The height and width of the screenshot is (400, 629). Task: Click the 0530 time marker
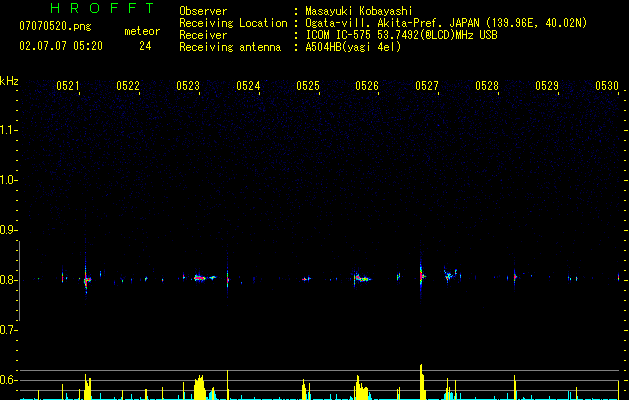[x=607, y=86]
